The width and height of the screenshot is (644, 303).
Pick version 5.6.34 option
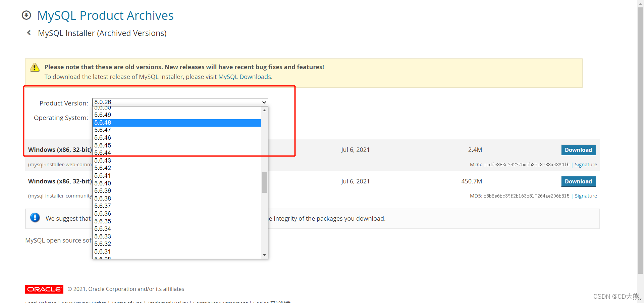(x=177, y=229)
